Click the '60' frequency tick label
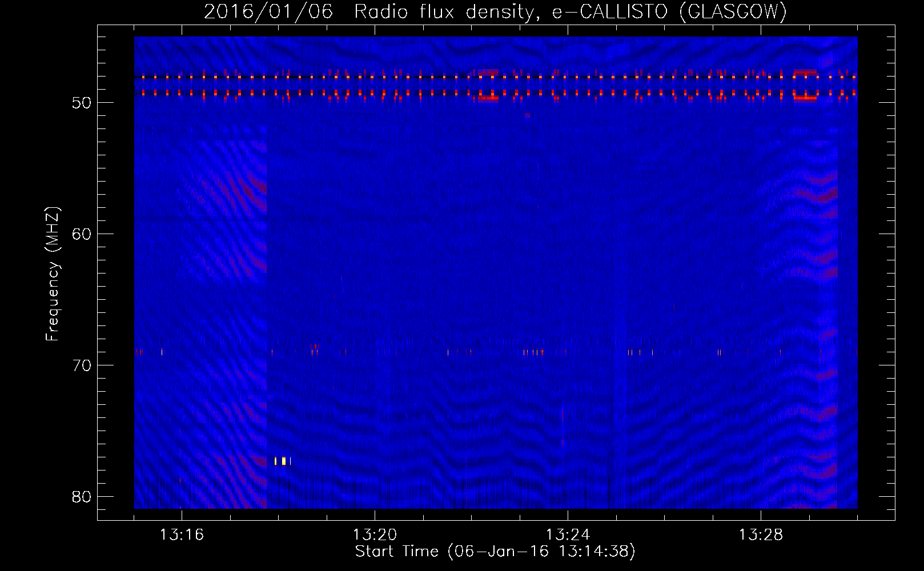This screenshot has width=924, height=571. click(82, 234)
